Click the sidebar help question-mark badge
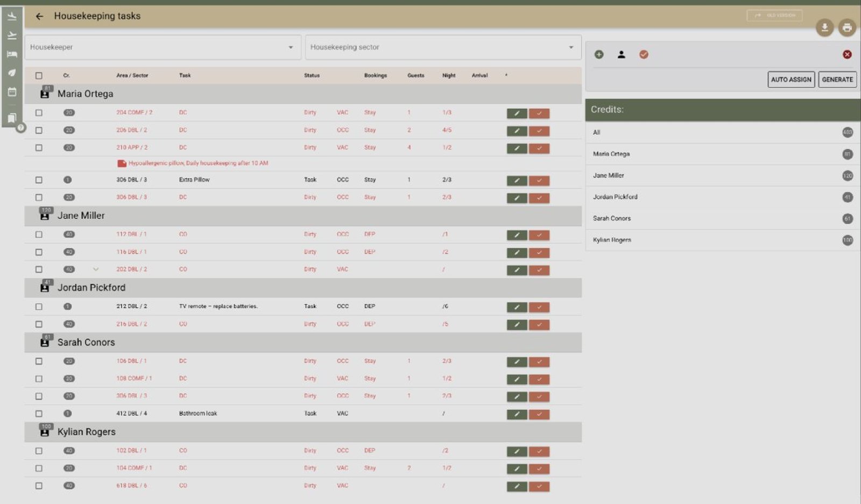Image resolution: width=861 pixels, height=504 pixels. (x=20, y=127)
